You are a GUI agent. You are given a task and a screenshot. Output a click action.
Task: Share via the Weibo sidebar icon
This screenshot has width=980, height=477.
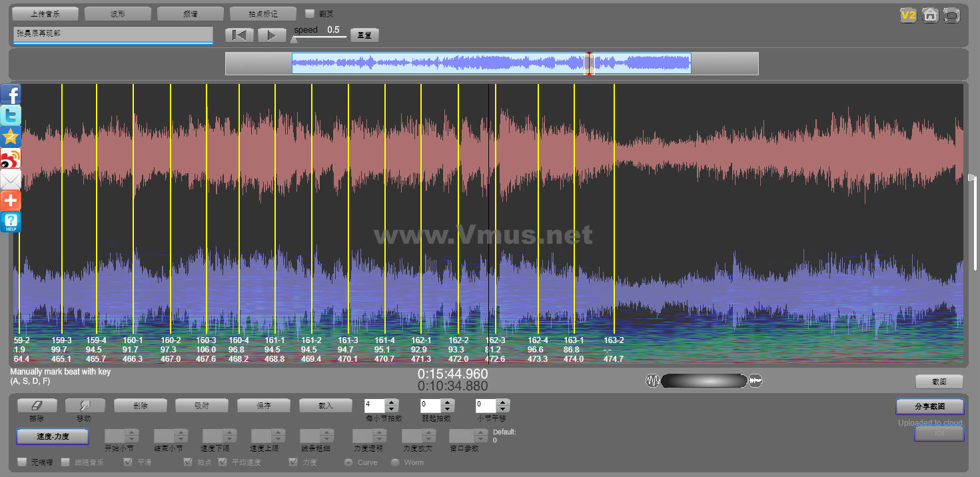(x=11, y=159)
